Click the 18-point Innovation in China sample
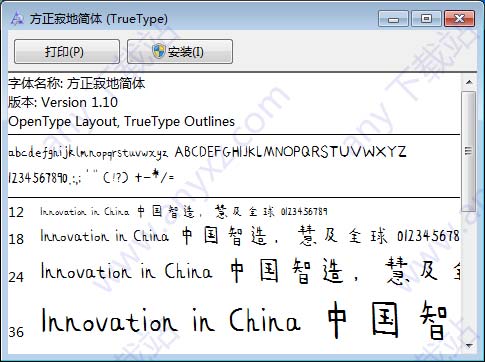485x362 pixels. click(250, 236)
